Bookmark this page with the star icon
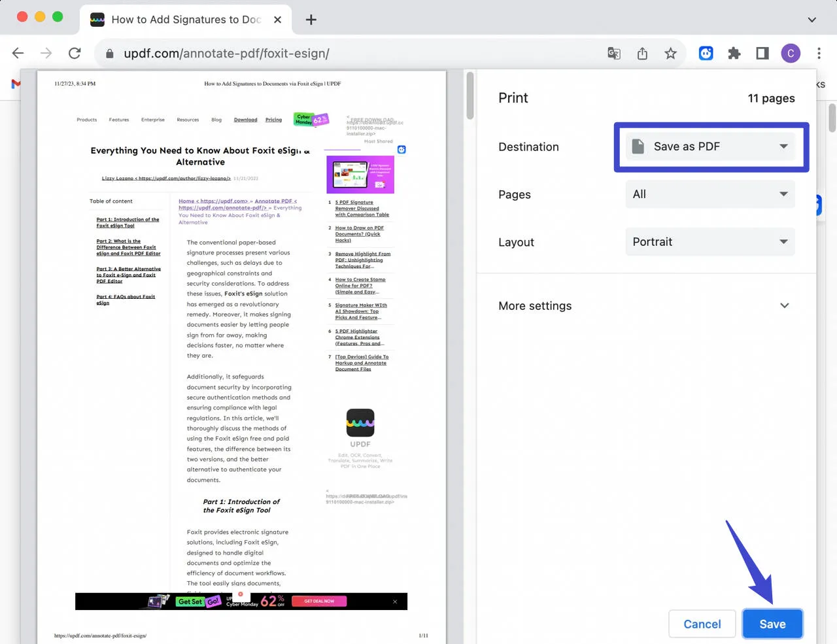This screenshot has height=644, width=837. 671,53
